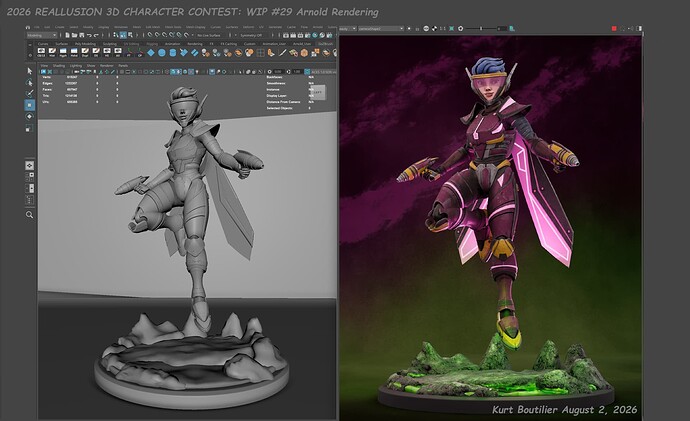690x421 pixels.
Task: Select the Scale tool in the toolbox
Action: [29, 128]
